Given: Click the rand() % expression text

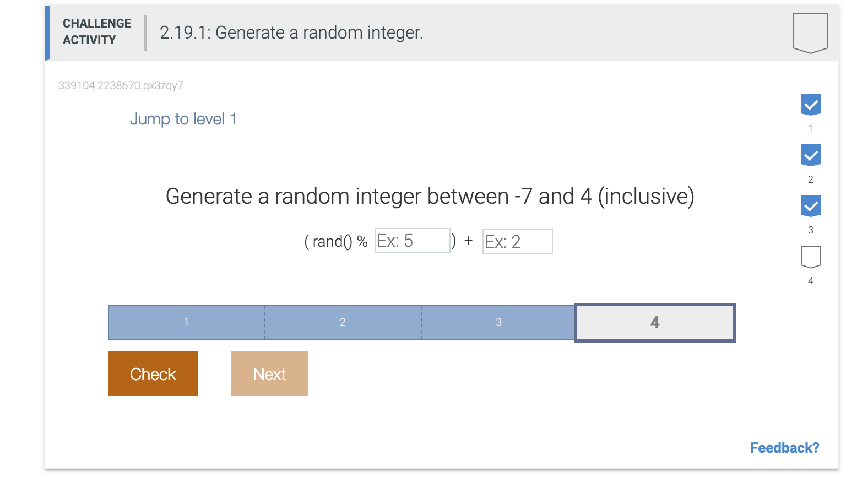Looking at the screenshot, I should pyautogui.click(x=337, y=241).
